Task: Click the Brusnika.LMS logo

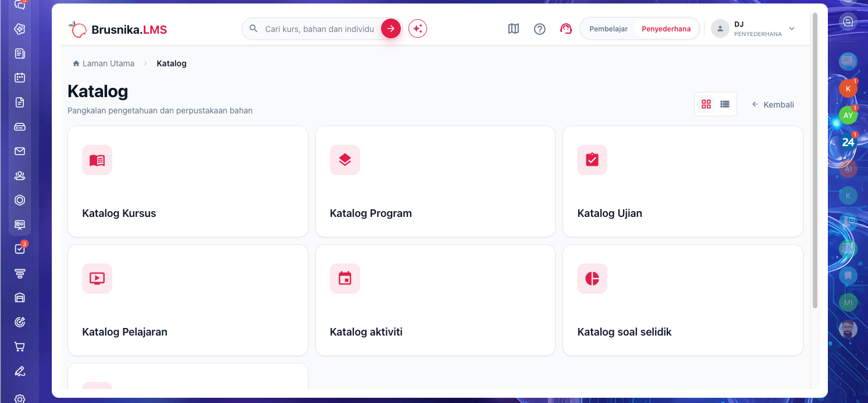Action: (118, 29)
